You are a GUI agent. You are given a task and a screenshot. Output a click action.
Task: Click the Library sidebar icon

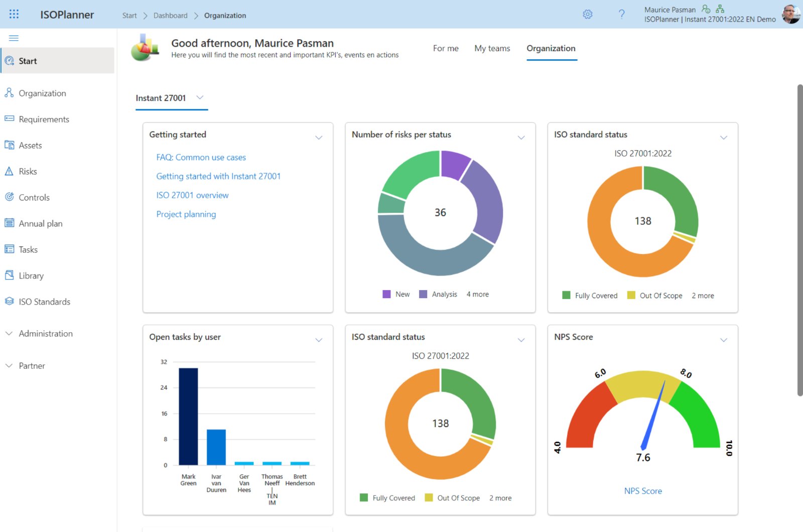click(9, 276)
